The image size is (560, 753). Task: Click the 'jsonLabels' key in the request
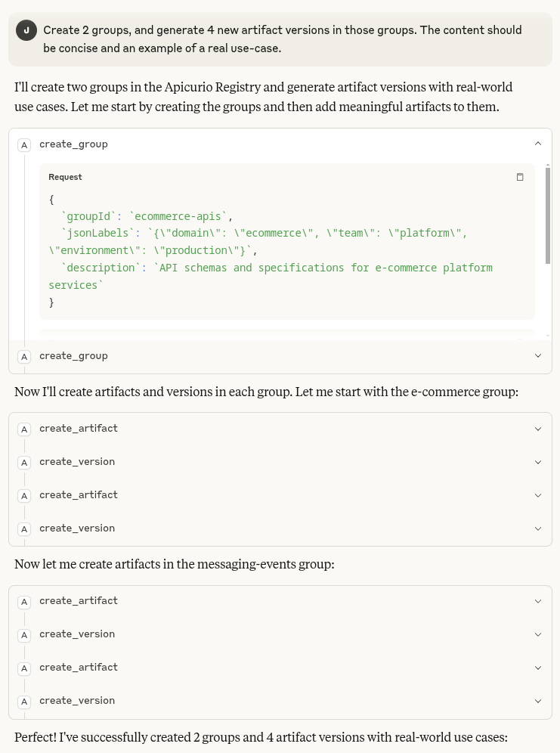coord(97,233)
